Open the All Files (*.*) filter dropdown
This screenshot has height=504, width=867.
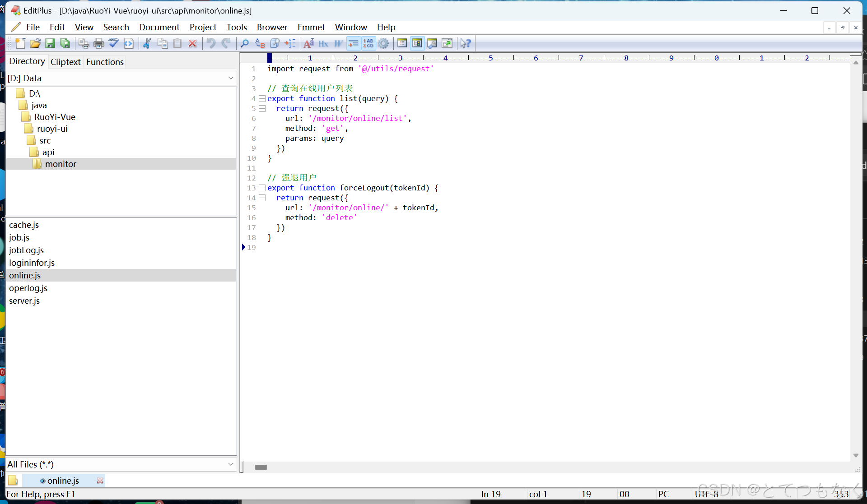pyautogui.click(x=231, y=464)
